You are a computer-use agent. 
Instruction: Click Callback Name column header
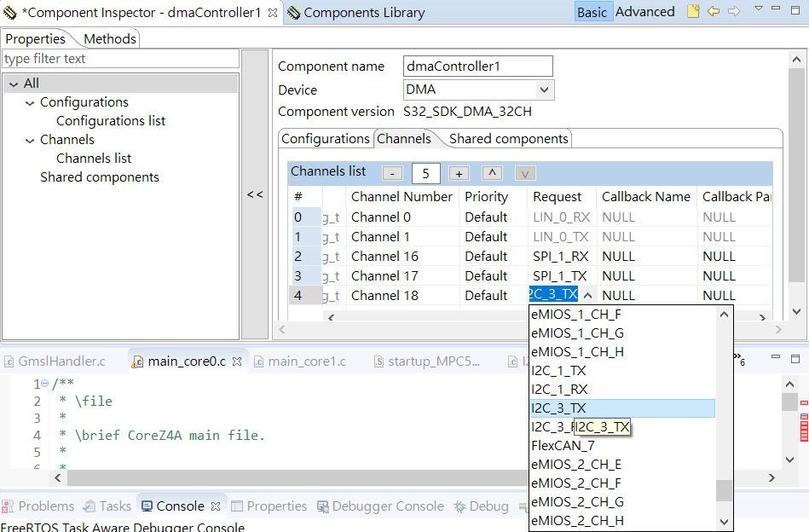pos(645,197)
